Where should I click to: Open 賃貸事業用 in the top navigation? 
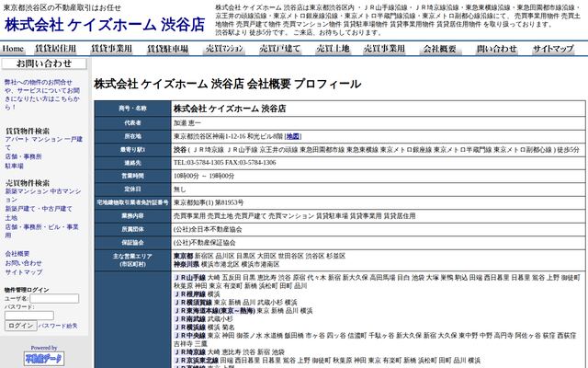coord(111,49)
